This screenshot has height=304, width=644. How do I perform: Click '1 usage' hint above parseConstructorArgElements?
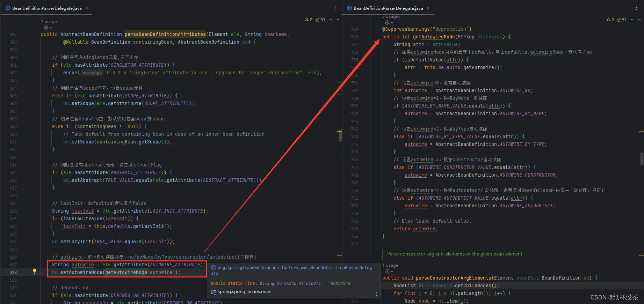(390, 265)
